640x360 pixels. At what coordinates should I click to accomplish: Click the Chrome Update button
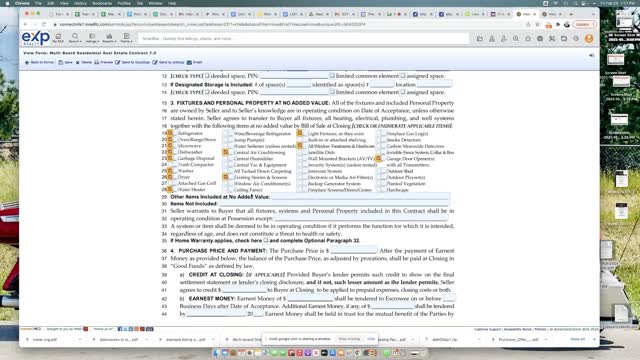pyautogui.click(x=584, y=24)
